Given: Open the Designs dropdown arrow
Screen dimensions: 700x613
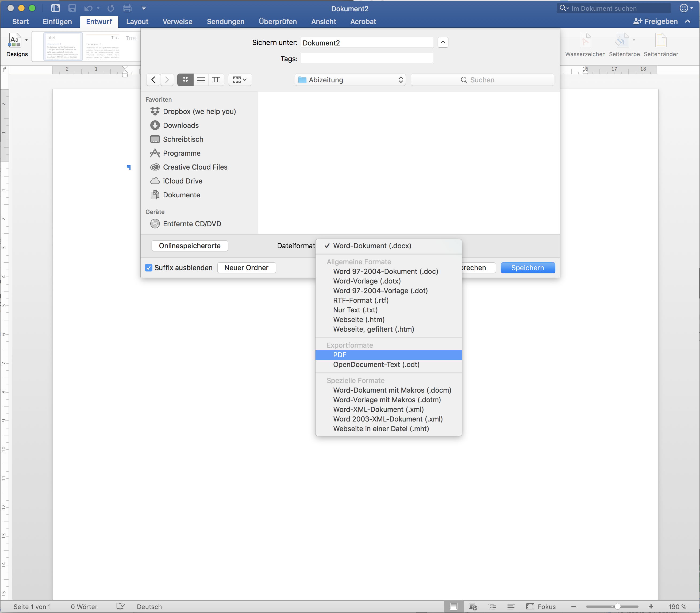Looking at the screenshot, I should (x=27, y=40).
